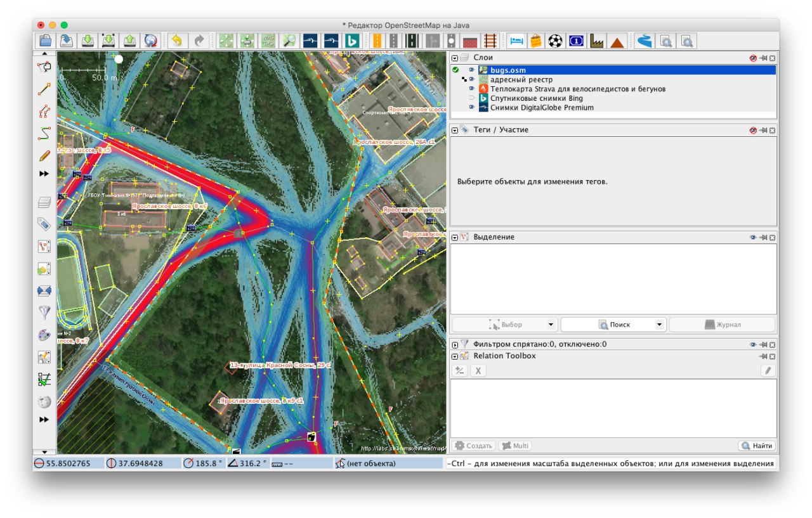Toggle visibility of адресный реестр layer

pos(471,79)
